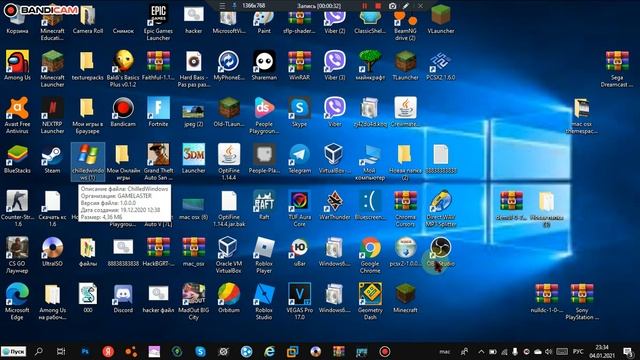Select the Chroma Cursors archive
Viewport: 640px width, 360px height.
click(405, 208)
